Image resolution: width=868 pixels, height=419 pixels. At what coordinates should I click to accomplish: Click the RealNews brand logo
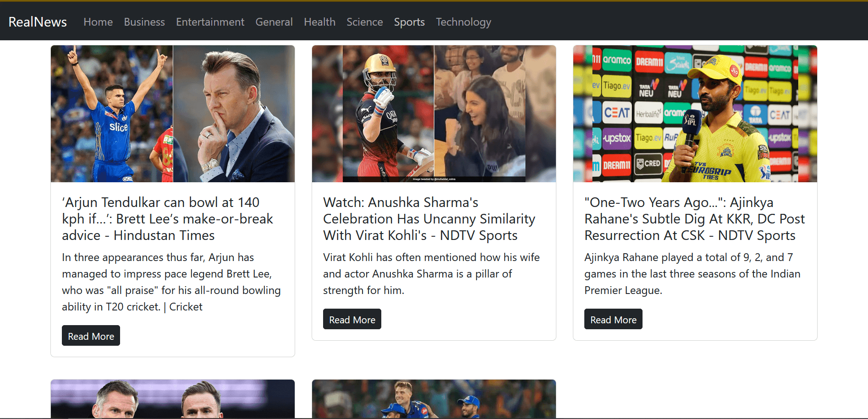(38, 22)
